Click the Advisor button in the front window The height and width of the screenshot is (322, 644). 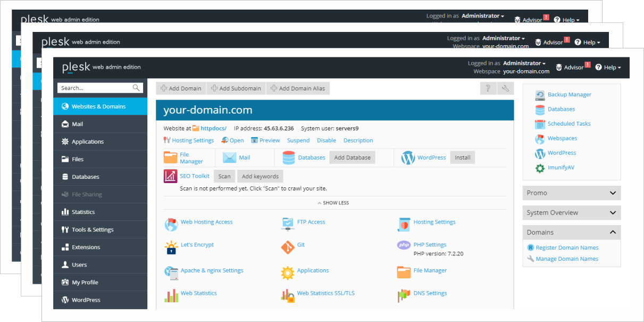click(573, 67)
